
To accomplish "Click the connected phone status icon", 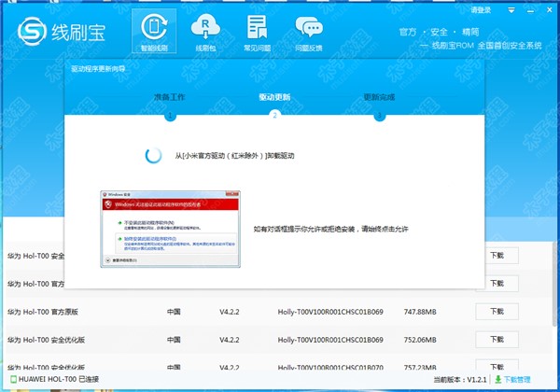I will pyautogui.click(x=7, y=381).
